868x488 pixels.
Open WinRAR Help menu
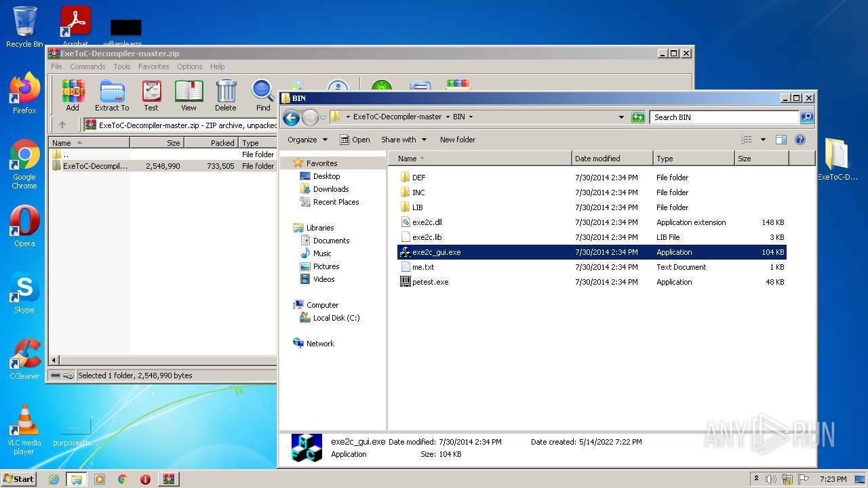tap(217, 66)
